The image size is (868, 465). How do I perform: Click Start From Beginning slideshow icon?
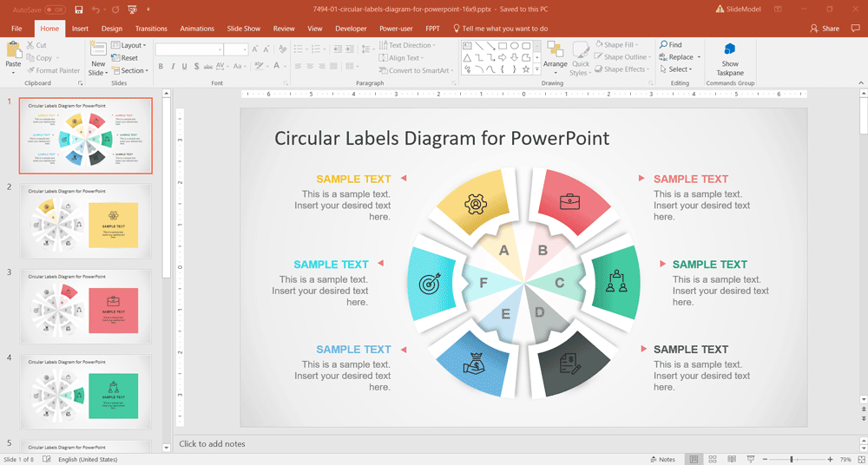coord(132,10)
